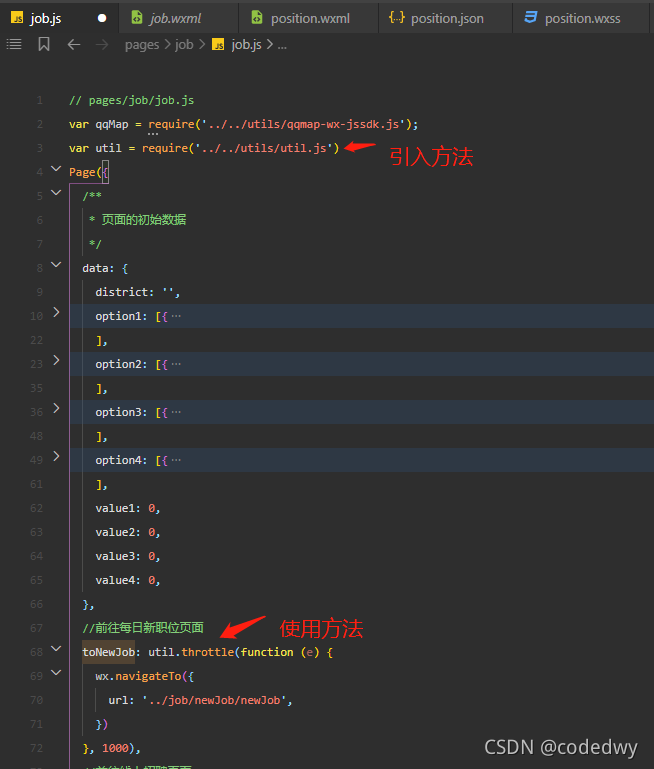Click 'value4: 0,' on line 65
Image resolution: width=654 pixels, height=769 pixels.
pyautogui.click(x=127, y=581)
